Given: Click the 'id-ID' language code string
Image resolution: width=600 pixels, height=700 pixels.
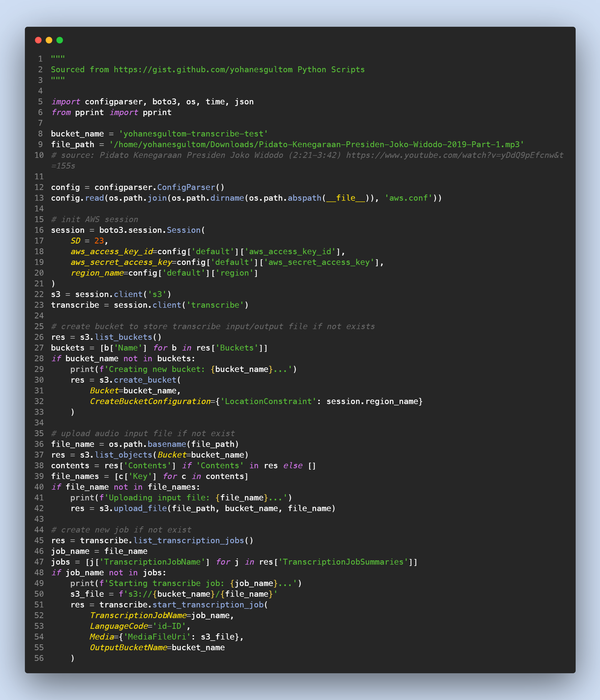Looking at the screenshot, I should [x=169, y=626].
